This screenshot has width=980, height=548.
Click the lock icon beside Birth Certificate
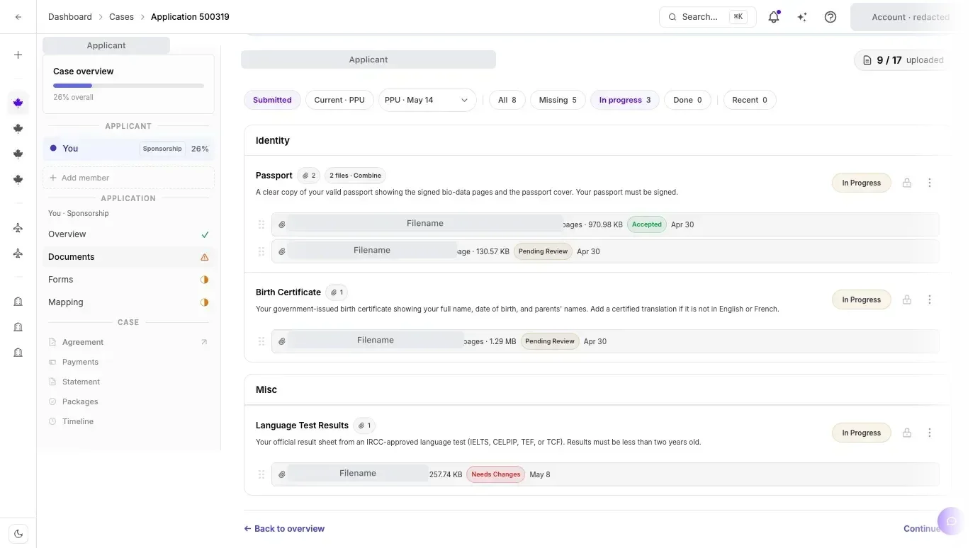coord(906,299)
